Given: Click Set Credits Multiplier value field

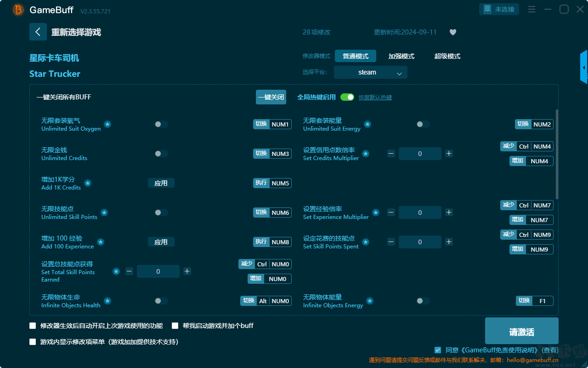Looking at the screenshot, I should 420,154.
